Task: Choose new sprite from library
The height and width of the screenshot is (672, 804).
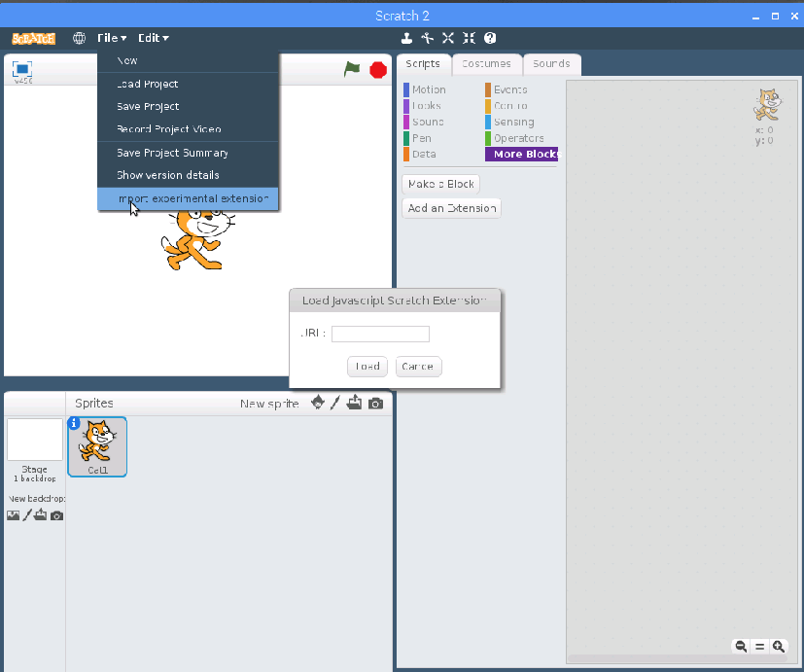Action: 318,404
